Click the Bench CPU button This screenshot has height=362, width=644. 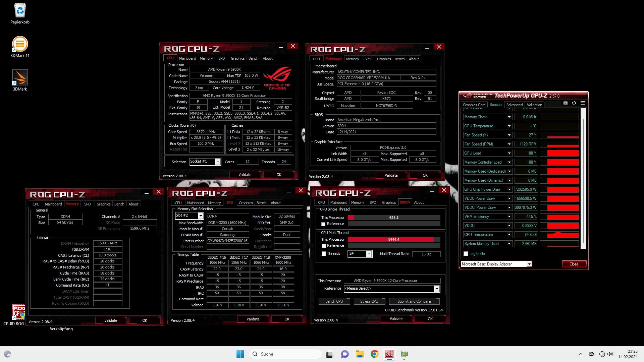pos(334,301)
